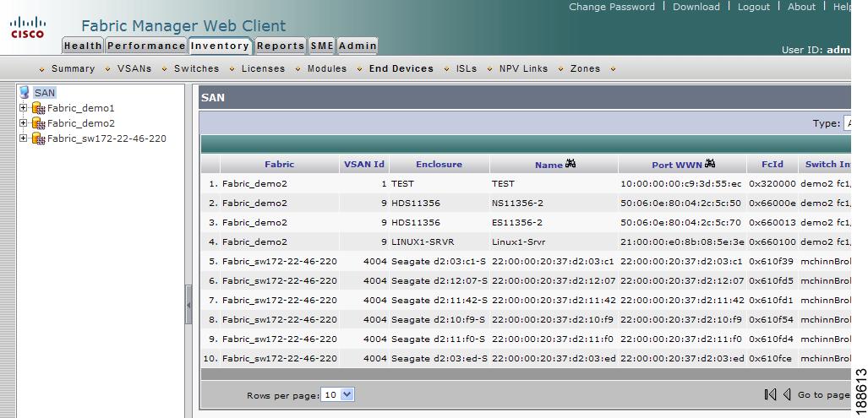Viewport: 868px width, 418px height.
Task: Open the Summary inventory page
Action: click(73, 69)
